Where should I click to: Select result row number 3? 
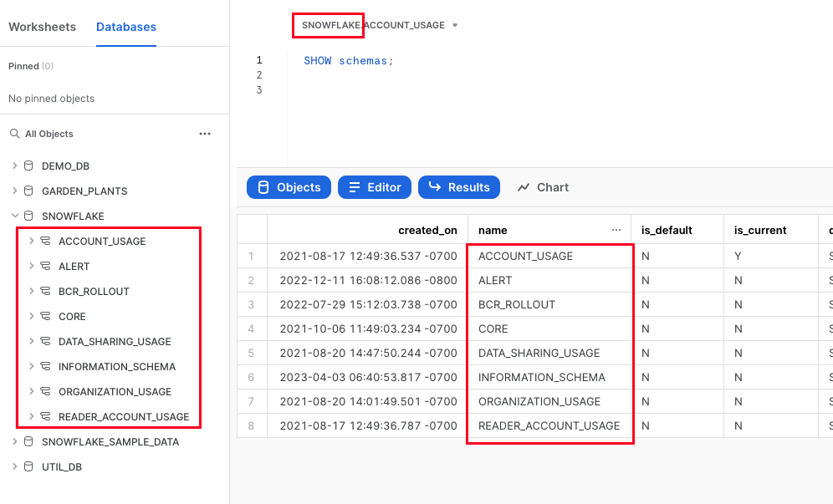pyautogui.click(x=251, y=304)
